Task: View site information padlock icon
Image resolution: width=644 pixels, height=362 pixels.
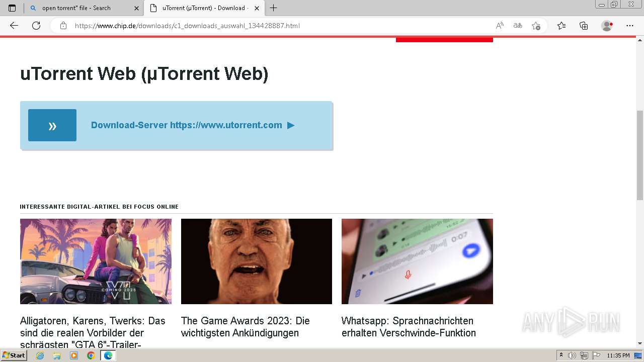Action: click(63, 26)
